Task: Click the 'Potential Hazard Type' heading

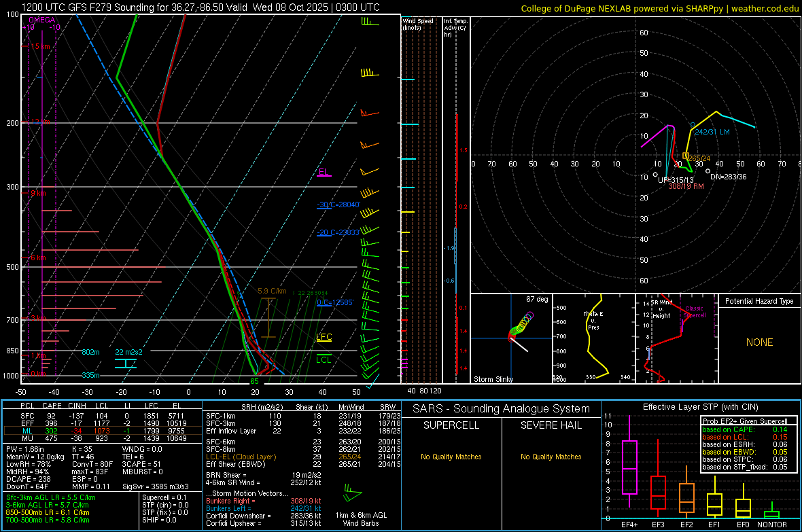Action: pyautogui.click(x=759, y=301)
